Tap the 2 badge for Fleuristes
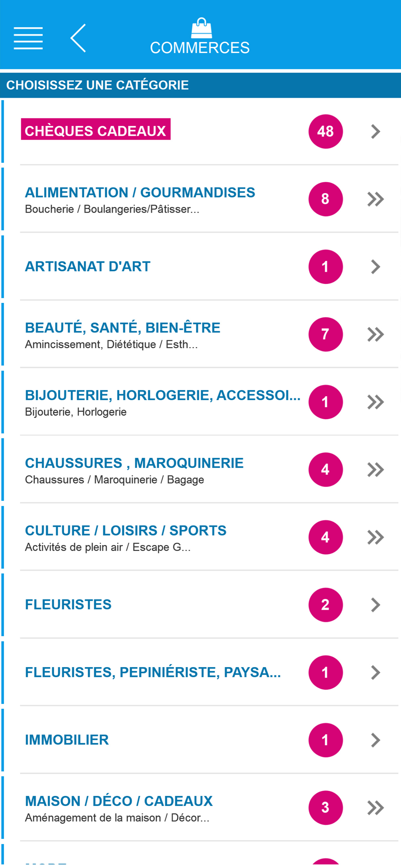The image size is (401, 868). tap(325, 605)
